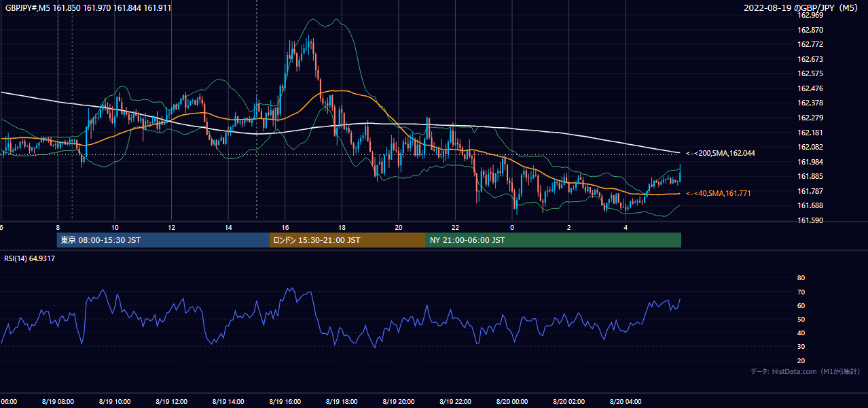Click the 8/19 22:00 time label

[x=456, y=402]
